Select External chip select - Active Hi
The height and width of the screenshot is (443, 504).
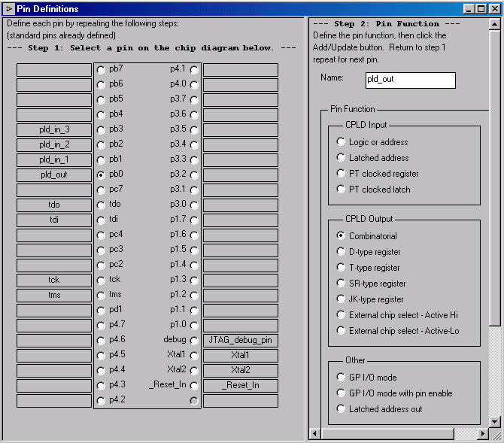342,315
